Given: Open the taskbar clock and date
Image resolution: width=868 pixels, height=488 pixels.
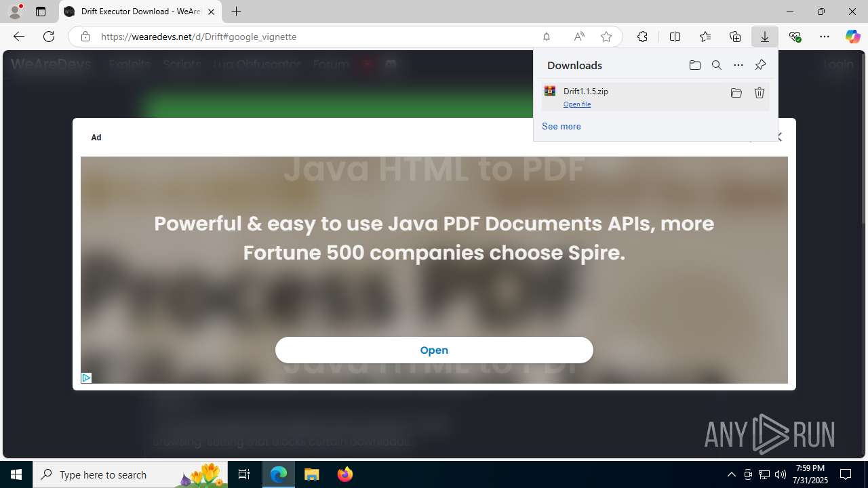Looking at the screenshot, I should [811, 474].
